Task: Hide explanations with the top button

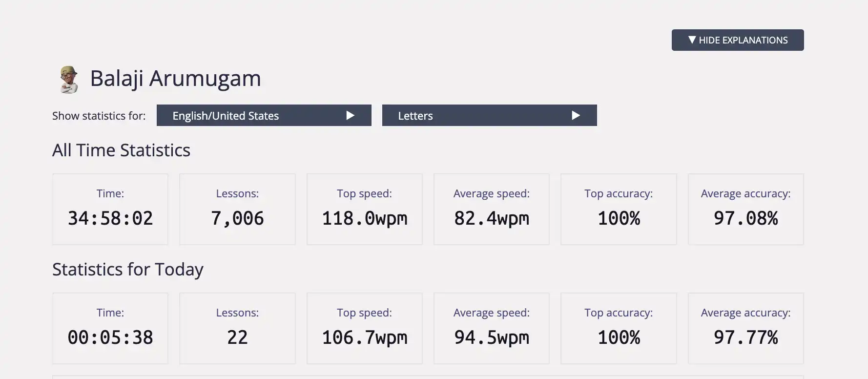Action: click(x=738, y=40)
